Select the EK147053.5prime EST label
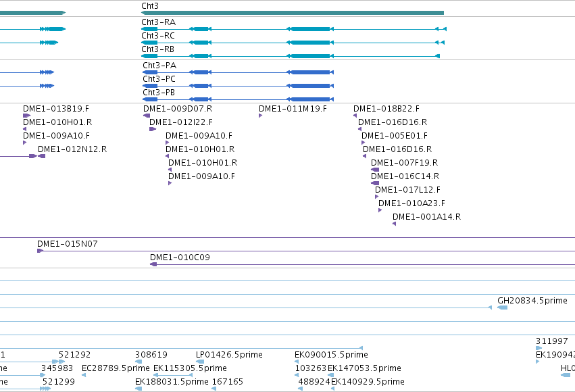 point(364,368)
